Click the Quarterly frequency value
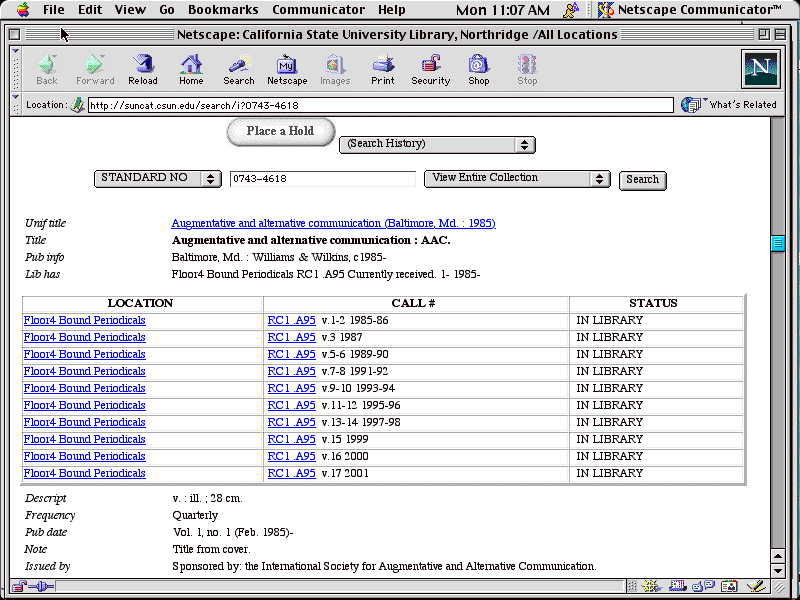This screenshot has height=600, width=800. (195, 515)
